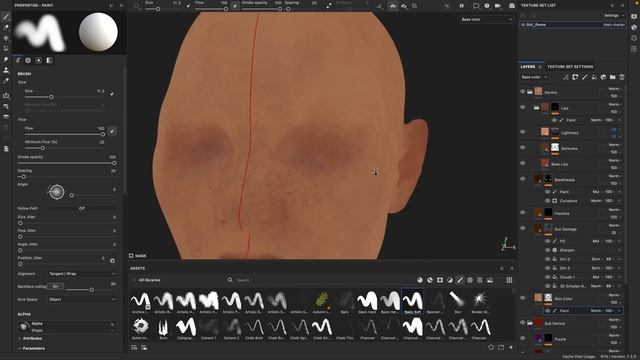Toggle the Mask checkbox under viewport
Screen dimensions: 640x360
[131, 256]
